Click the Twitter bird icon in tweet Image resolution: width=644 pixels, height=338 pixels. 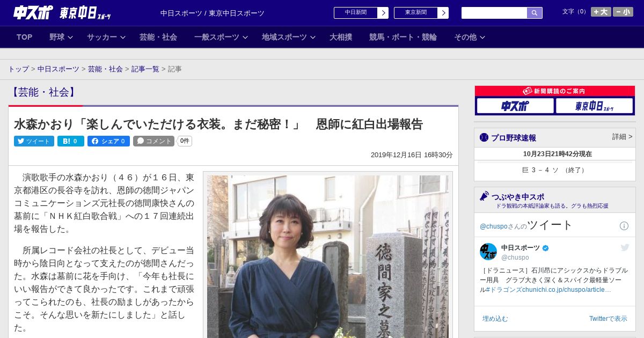[625, 247]
